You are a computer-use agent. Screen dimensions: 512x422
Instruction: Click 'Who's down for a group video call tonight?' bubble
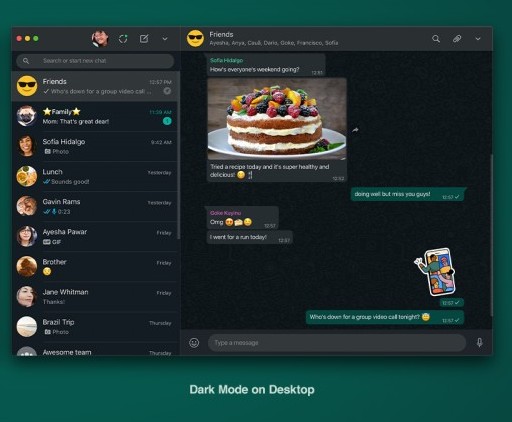click(x=385, y=317)
